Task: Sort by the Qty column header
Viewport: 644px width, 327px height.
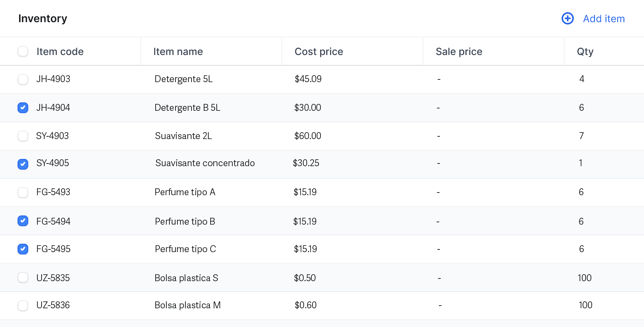Action: pyautogui.click(x=585, y=52)
